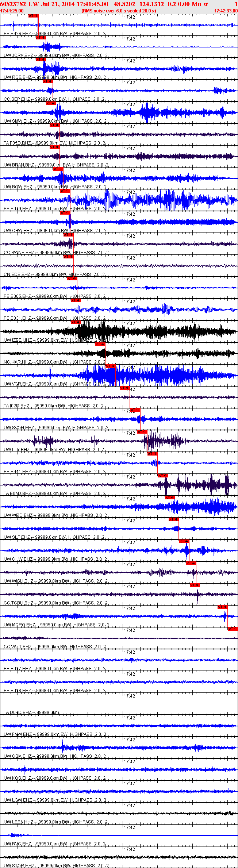Click the RMS noise scaling text
238x868 pixels.
pyautogui.click(x=119, y=11)
